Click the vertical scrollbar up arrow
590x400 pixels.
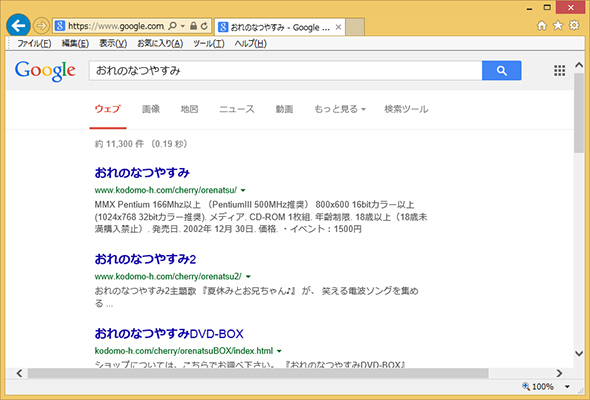coord(579,65)
